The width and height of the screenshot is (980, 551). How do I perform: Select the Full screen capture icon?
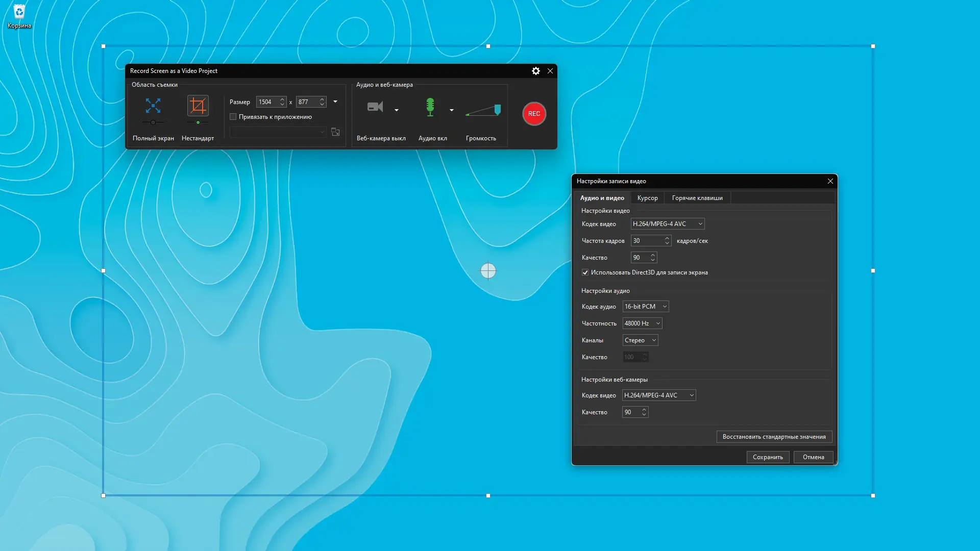coord(153,106)
